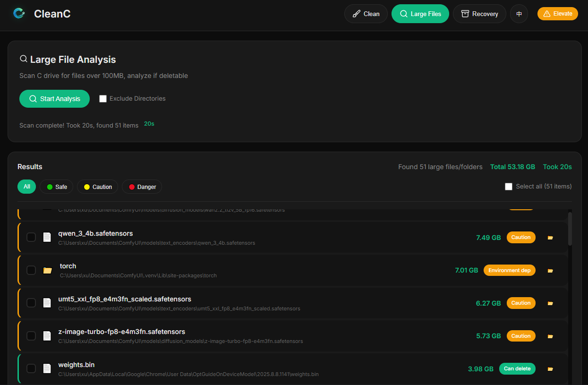The height and width of the screenshot is (385, 588).
Task: Switch language with the 中 button
Action: 519,14
